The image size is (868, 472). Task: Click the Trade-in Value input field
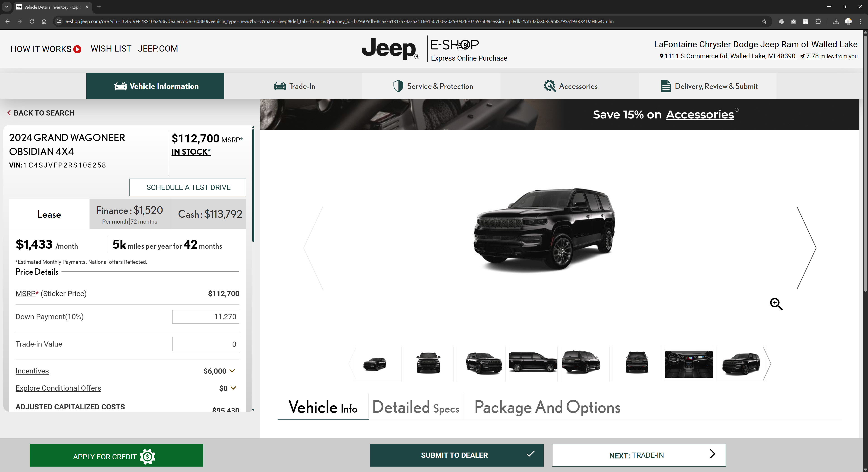(x=205, y=344)
